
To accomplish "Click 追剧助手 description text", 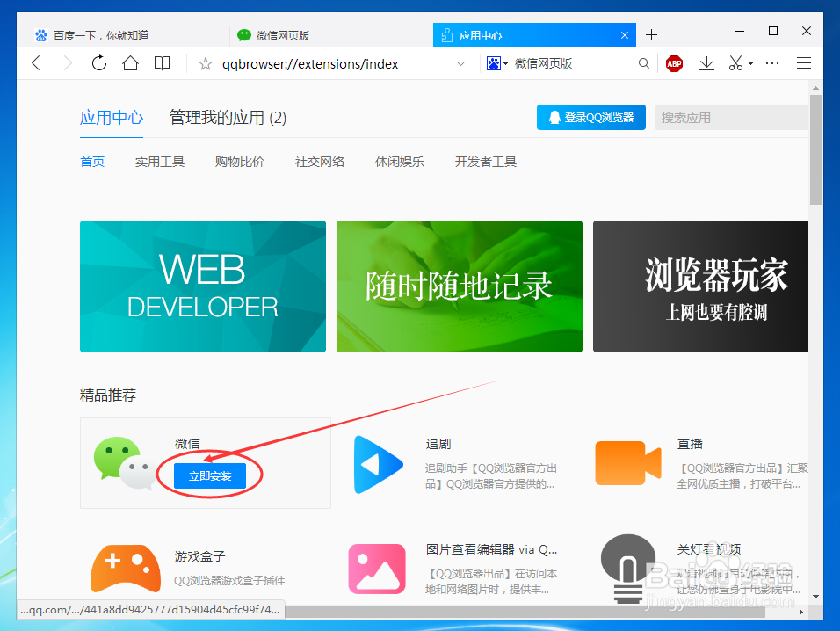I will (490, 475).
